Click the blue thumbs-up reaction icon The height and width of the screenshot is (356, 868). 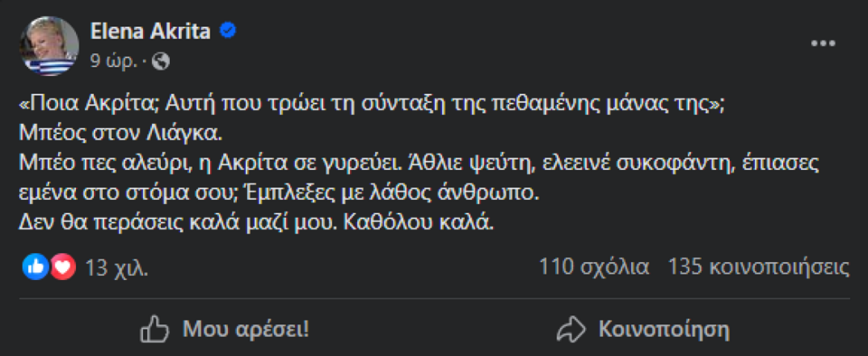click(x=36, y=267)
